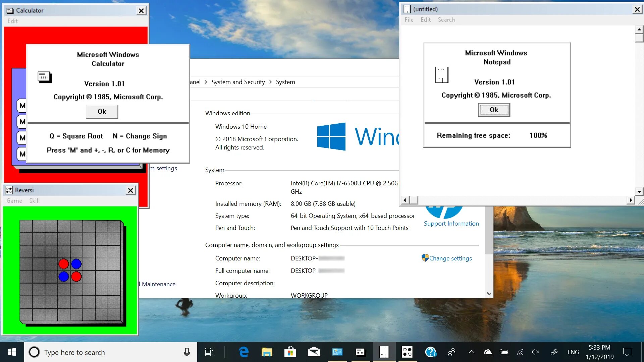Click the Notepad title bar icon
This screenshot has width=644, height=362.
pos(407,9)
